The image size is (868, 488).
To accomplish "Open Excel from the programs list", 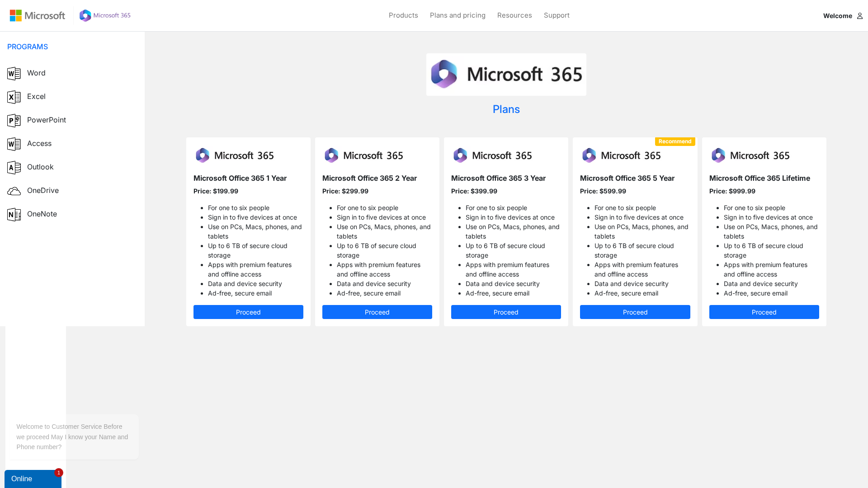I will 36,96.
